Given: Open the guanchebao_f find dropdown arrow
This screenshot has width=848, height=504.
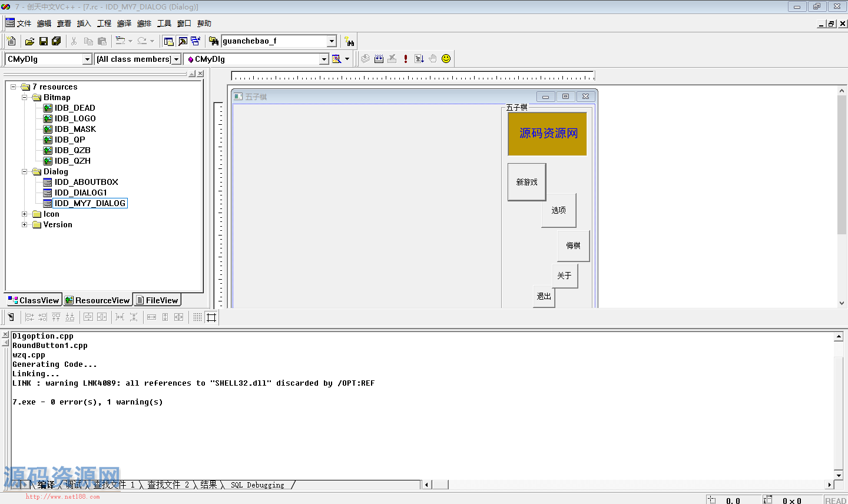Looking at the screenshot, I should tap(332, 41).
